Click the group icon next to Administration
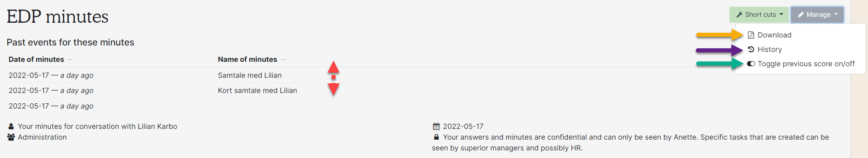Viewport: 868px width, 158px height. point(11,137)
